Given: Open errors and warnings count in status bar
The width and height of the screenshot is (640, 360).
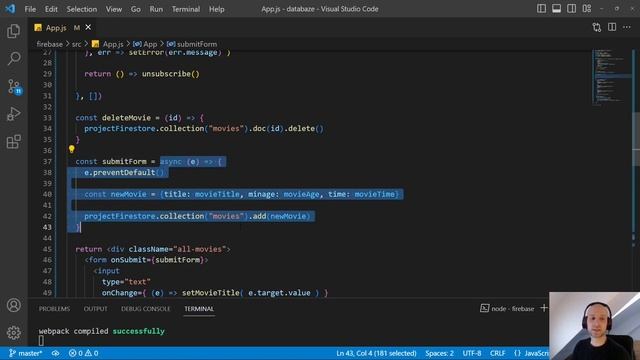Looking at the screenshot, I should coord(83,353).
